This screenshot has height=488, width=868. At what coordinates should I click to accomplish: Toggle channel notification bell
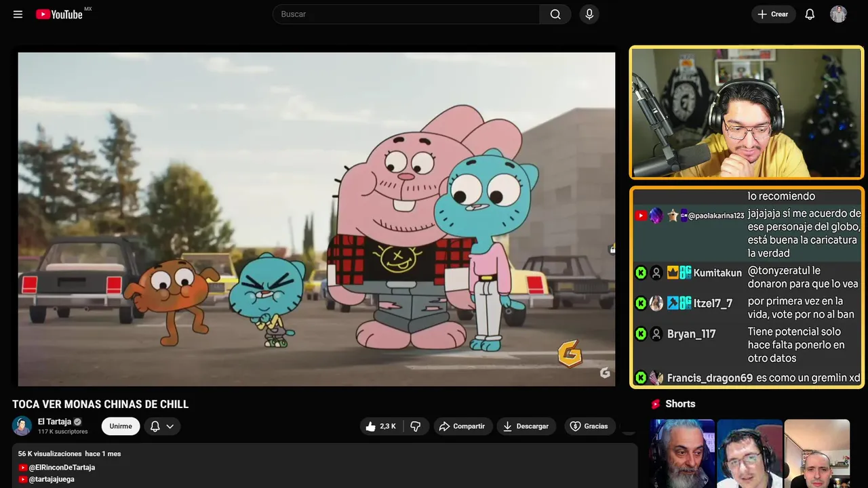click(x=155, y=426)
